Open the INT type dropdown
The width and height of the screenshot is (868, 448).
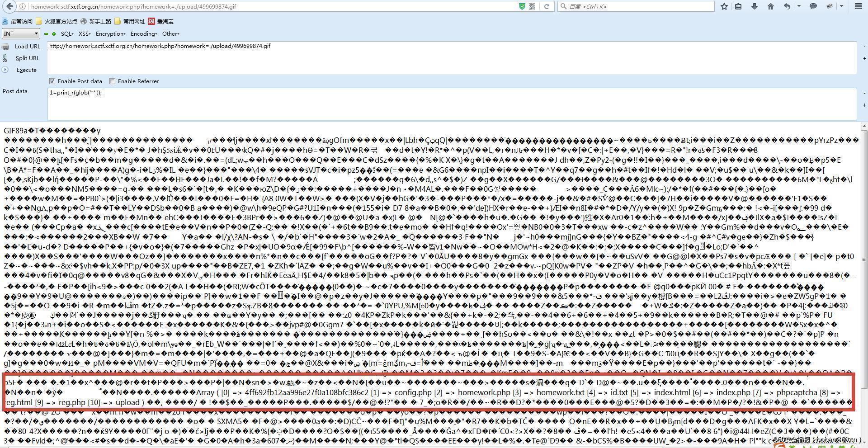pos(21,34)
